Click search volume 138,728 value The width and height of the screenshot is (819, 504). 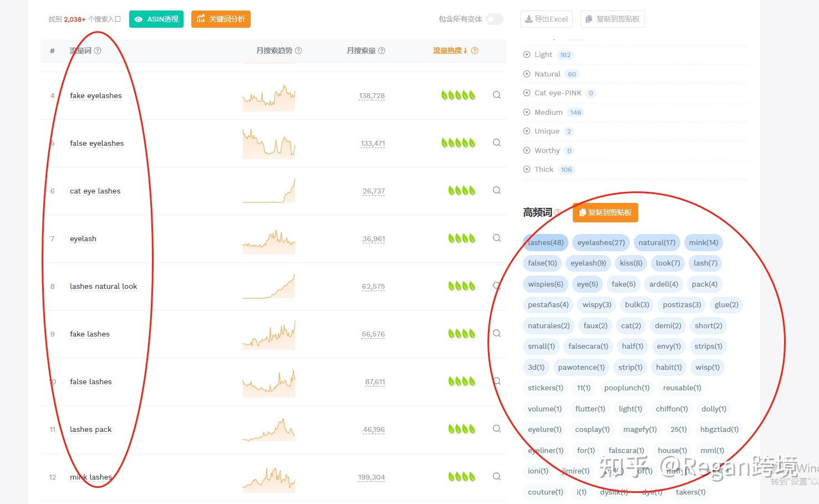point(372,95)
